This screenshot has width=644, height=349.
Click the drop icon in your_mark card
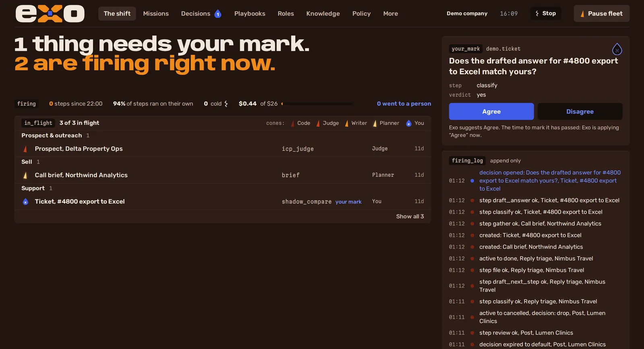617,50
